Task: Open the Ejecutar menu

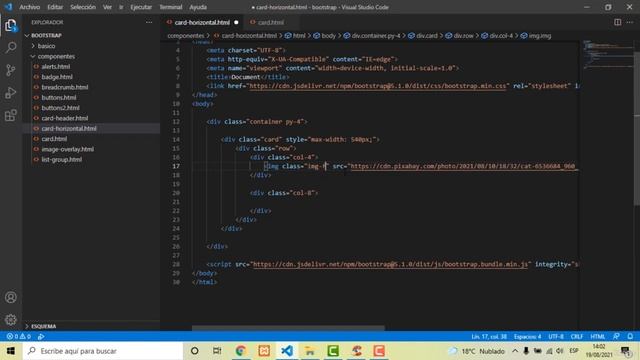Action: [141, 7]
